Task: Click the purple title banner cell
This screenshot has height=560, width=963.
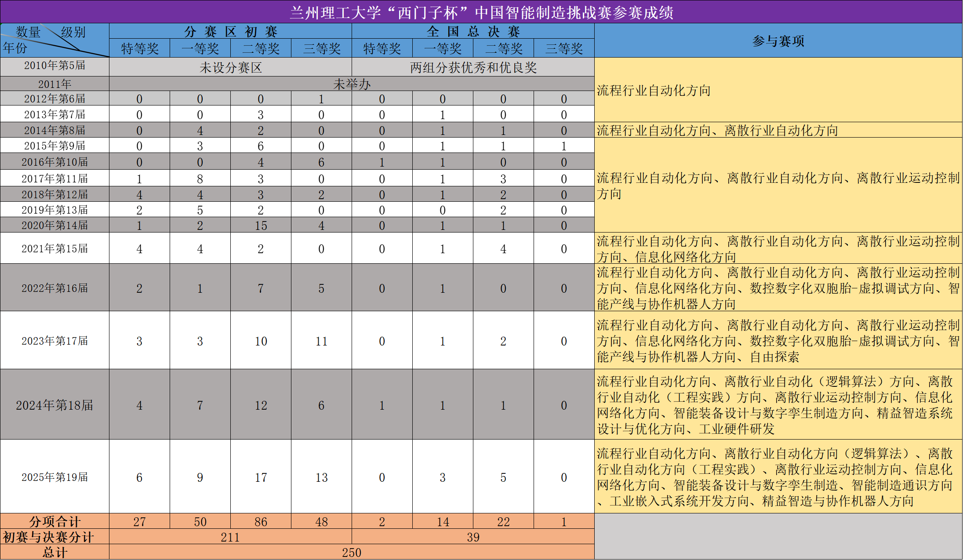Action: [481, 12]
